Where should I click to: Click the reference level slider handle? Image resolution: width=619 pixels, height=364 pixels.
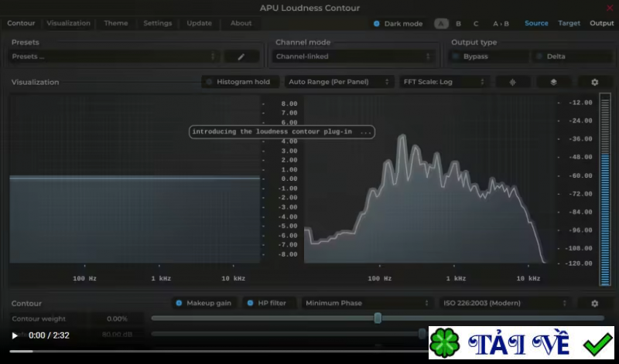(422, 334)
